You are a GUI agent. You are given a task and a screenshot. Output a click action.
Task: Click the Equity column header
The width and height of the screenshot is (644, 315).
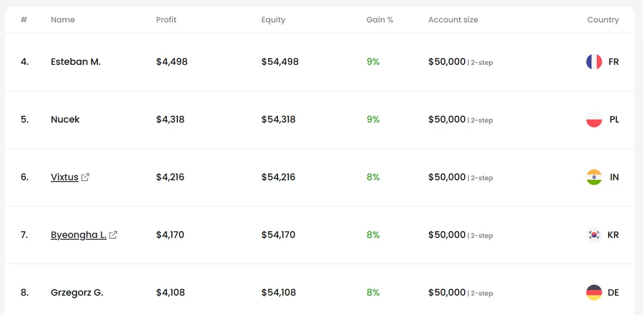(273, 19)
